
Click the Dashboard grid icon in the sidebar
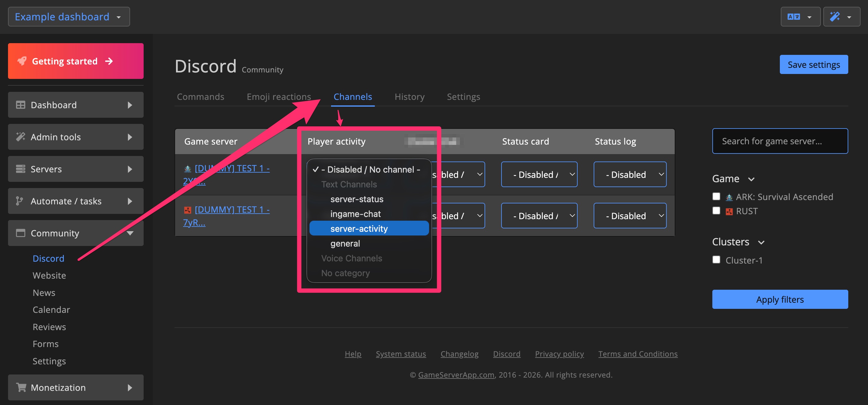coord(21,105)
